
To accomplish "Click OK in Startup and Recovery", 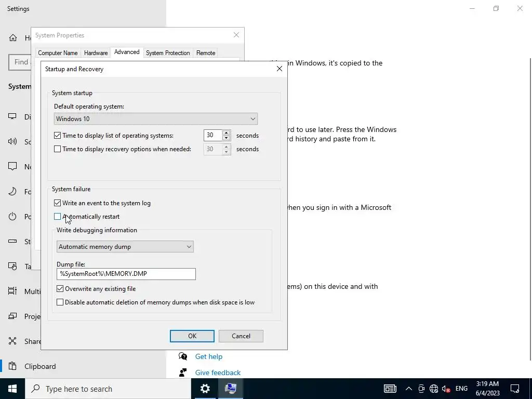I will click(192, 336).
